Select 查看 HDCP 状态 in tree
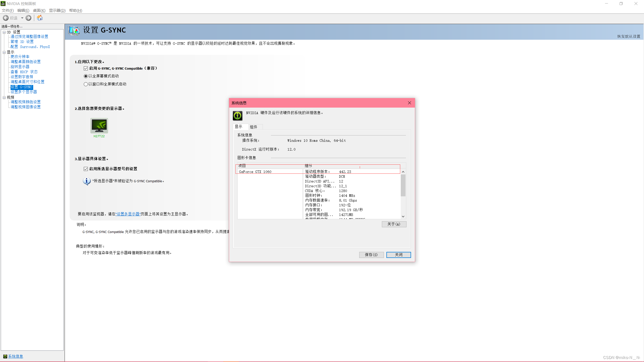This screenshot has width=644, height=362. click(x=24, y=72)
